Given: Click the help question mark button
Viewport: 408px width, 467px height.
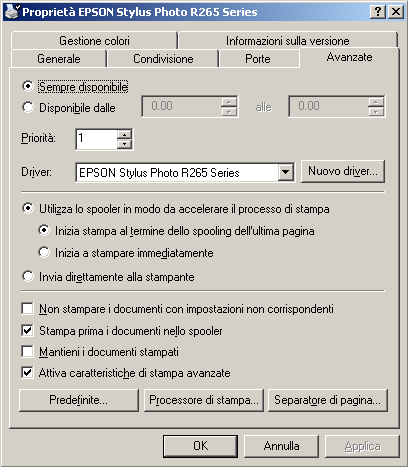Looking at the screenshot, I should (378, 12).
